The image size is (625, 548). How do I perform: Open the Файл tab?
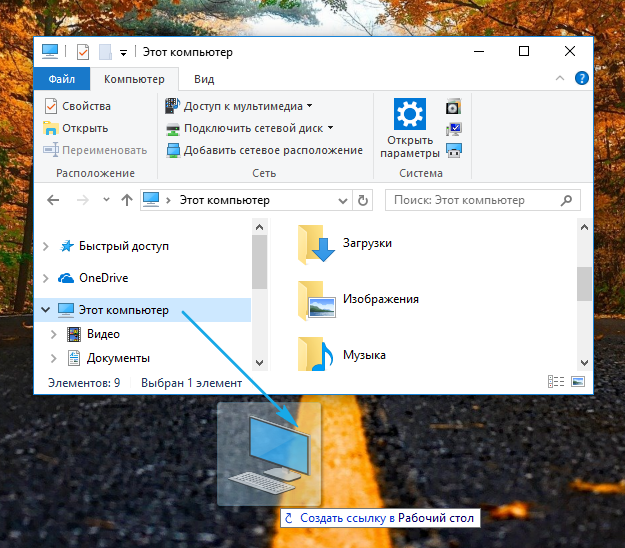(62, 79)
